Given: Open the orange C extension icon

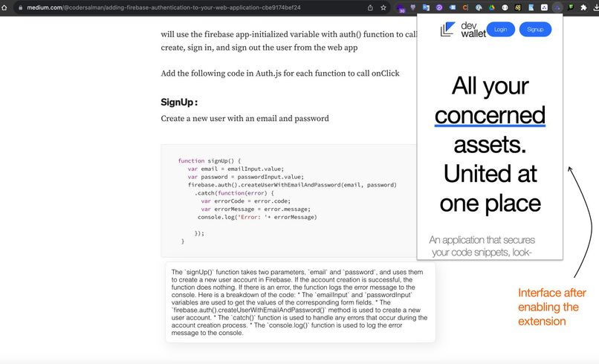Looking at the screenshot, I should coord(465,7).
